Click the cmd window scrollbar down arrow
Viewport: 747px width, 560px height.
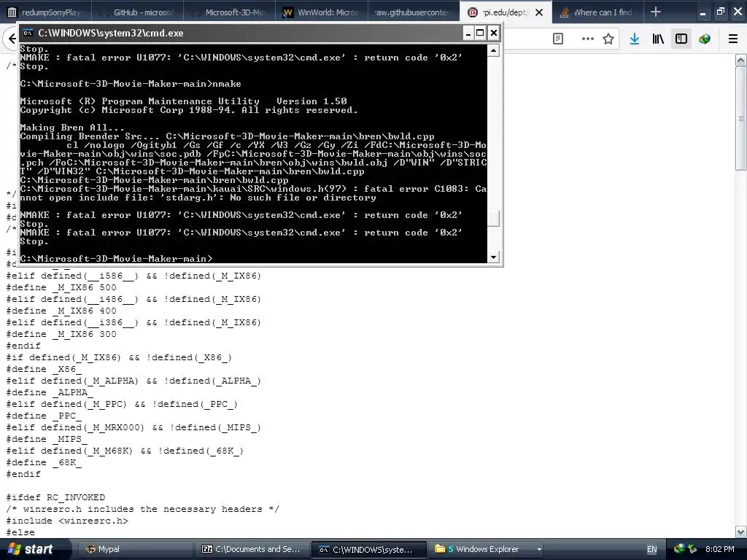494,257
